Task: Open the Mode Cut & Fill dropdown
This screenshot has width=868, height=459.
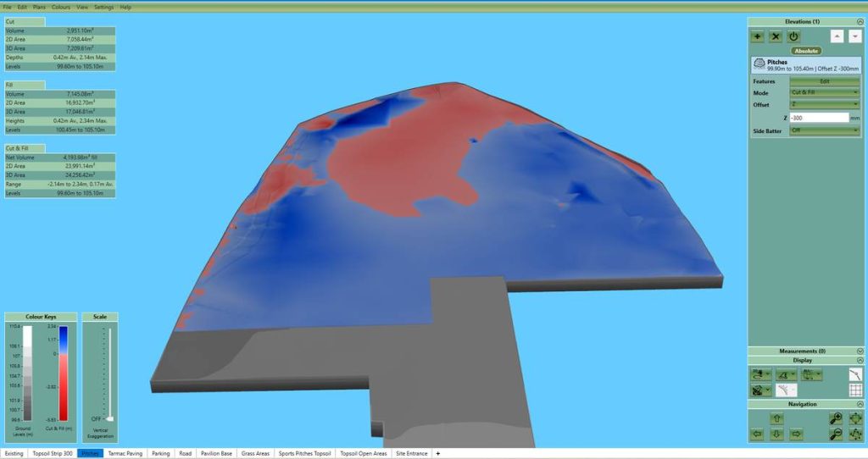Action: pos(824,92)
